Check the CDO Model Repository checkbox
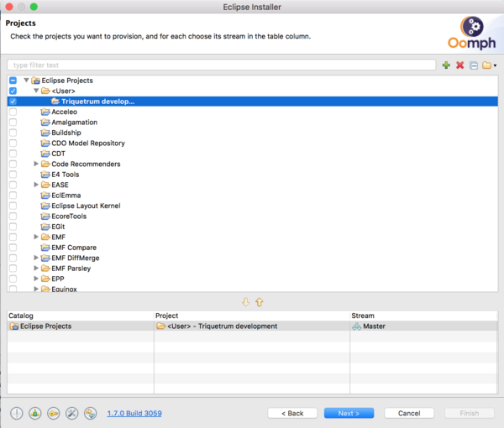504x428 pixels. pos(13,144)
